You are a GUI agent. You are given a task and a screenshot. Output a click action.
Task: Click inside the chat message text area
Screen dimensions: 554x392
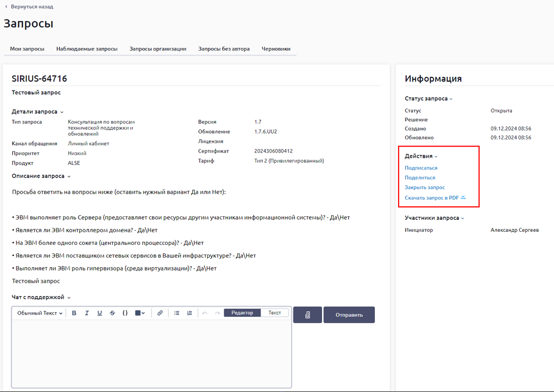pyautogui.click(x=151, y=353)
